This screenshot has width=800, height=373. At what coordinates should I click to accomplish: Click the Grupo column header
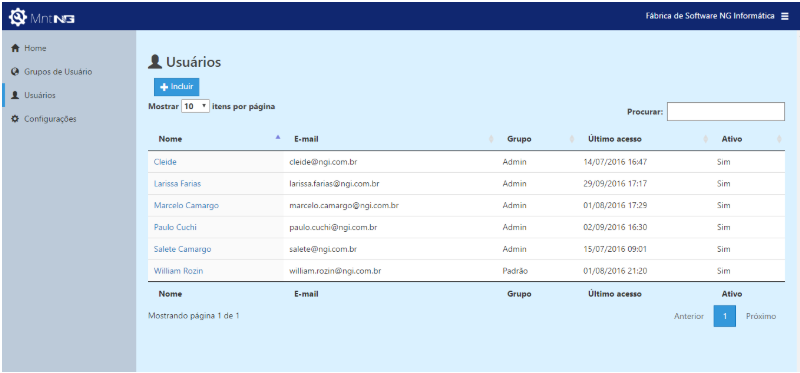pos(519,139)
